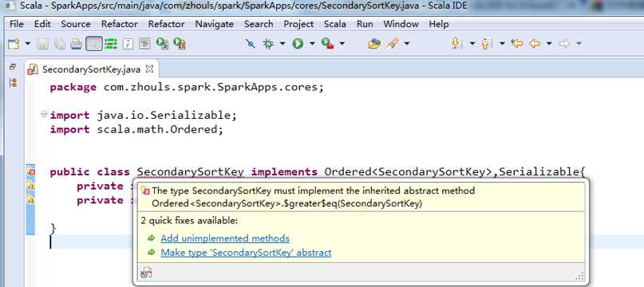Click the green list-style toolbar icon
644x287 pixels.
111,44
